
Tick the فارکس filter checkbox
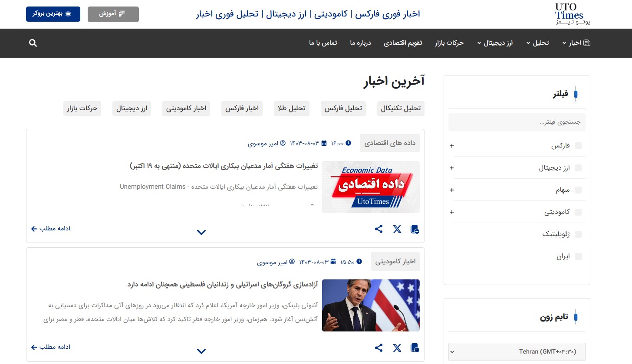tap(578, 146)
